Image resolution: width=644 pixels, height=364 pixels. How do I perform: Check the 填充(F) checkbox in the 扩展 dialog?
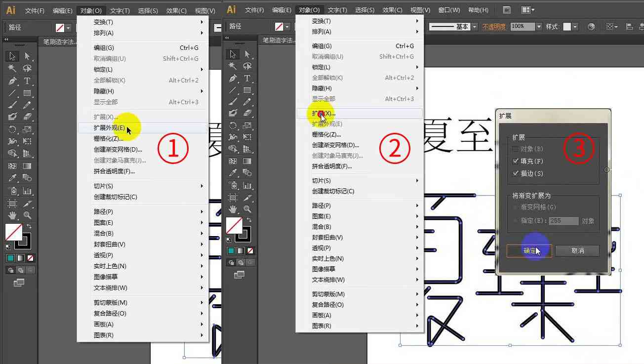516,161
